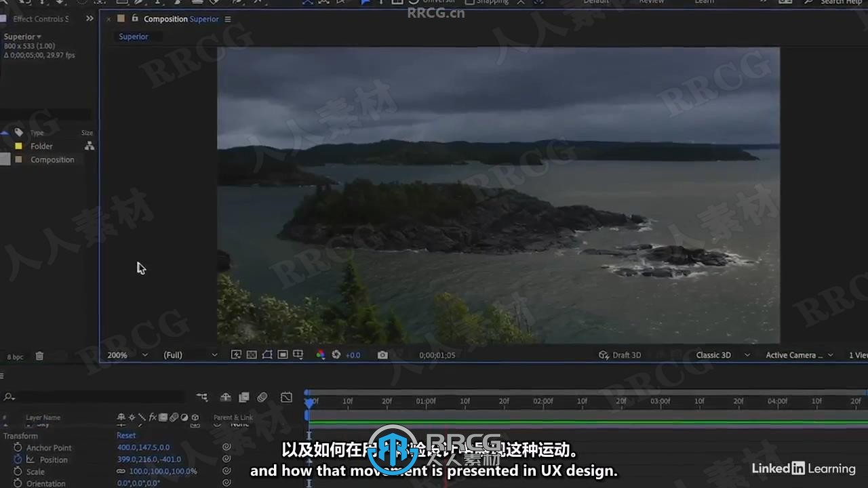
Task: Open the Composition Mini-Flowchart icon
Action: 202,397
